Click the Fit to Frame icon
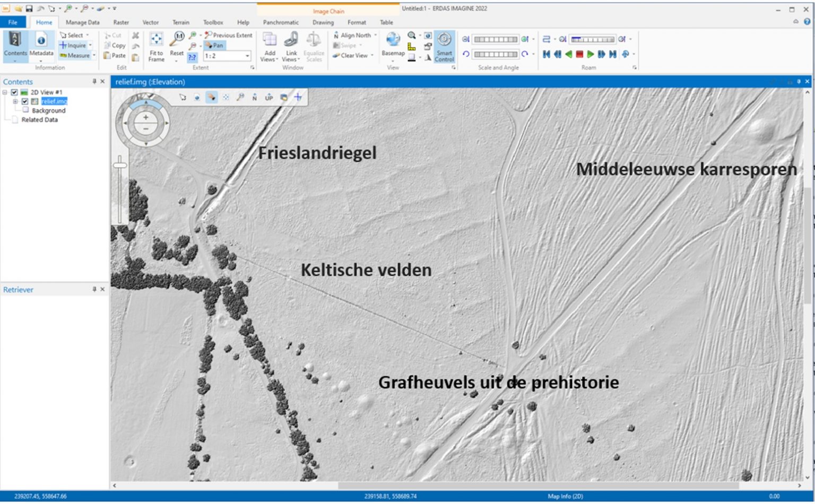Viewport: 815px width, 504px height. (156, 40)
